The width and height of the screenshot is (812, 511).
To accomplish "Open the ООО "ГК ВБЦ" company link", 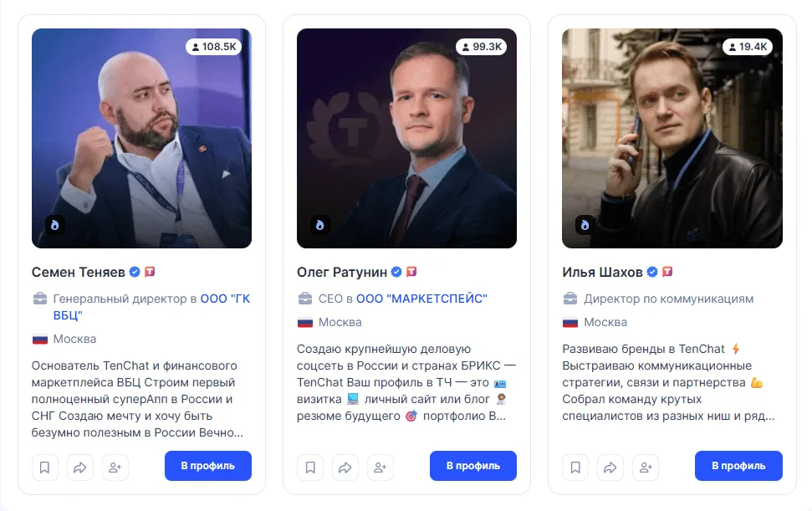I will click(226, 299).
